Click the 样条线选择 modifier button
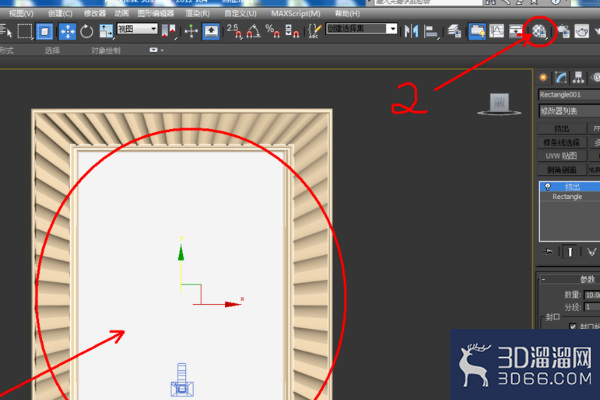600x400 pixels. pyautogui.click(x=562, y=142)
